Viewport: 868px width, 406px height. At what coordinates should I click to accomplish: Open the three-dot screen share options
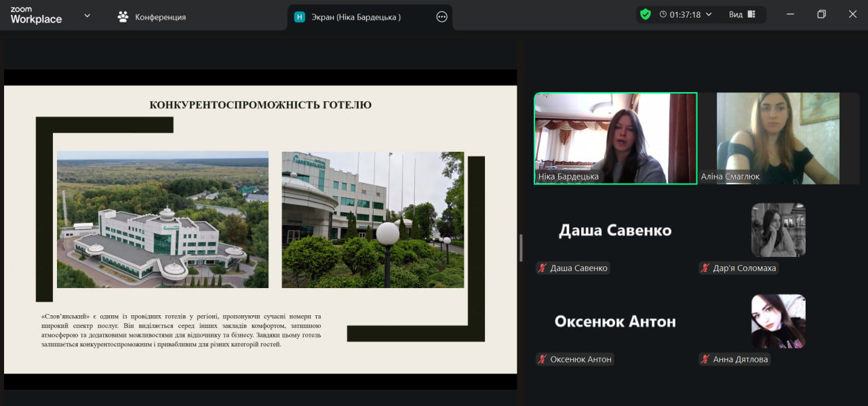[441, 17]
